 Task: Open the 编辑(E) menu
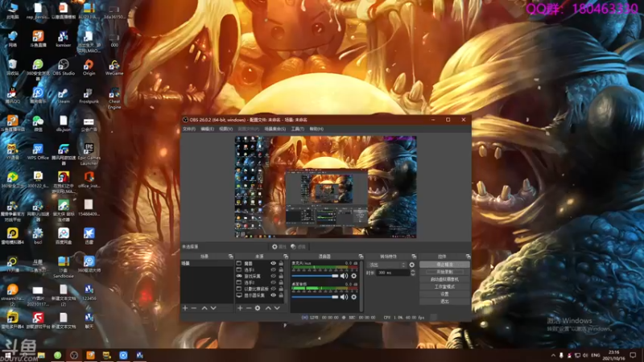(208, 129)
